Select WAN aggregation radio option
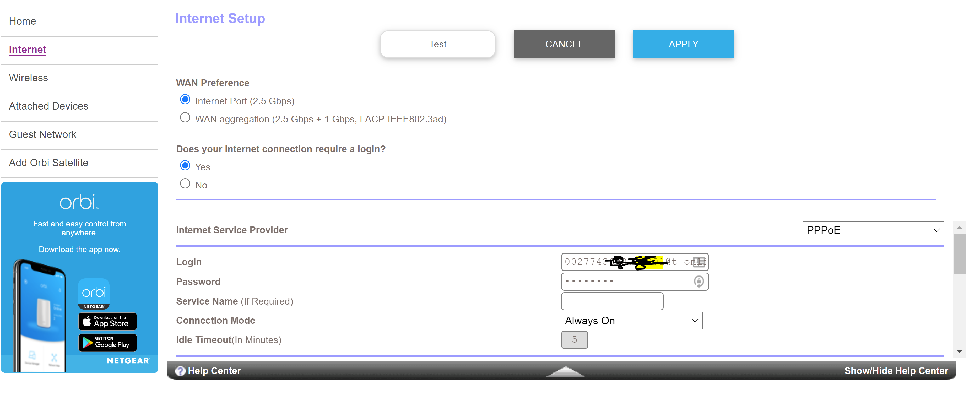The image size is (980, 400). click(x=185, y=118)
